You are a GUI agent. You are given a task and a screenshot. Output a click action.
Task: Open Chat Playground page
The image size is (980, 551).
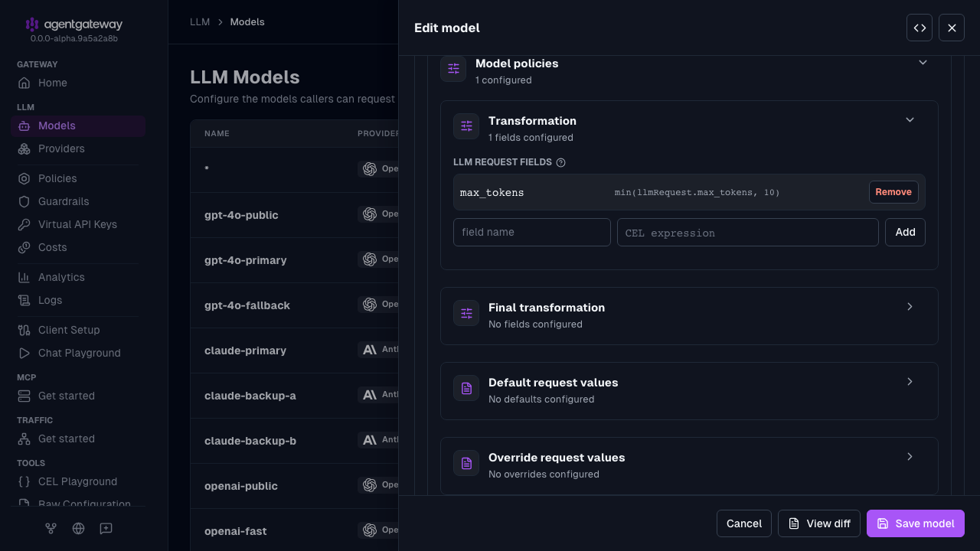(x=78, y=353)
